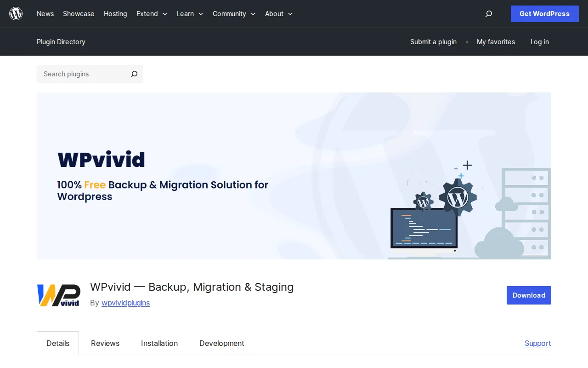Expand the Extend dropdown menu
This screenshot has width=588, height=368.
[152, 14]
